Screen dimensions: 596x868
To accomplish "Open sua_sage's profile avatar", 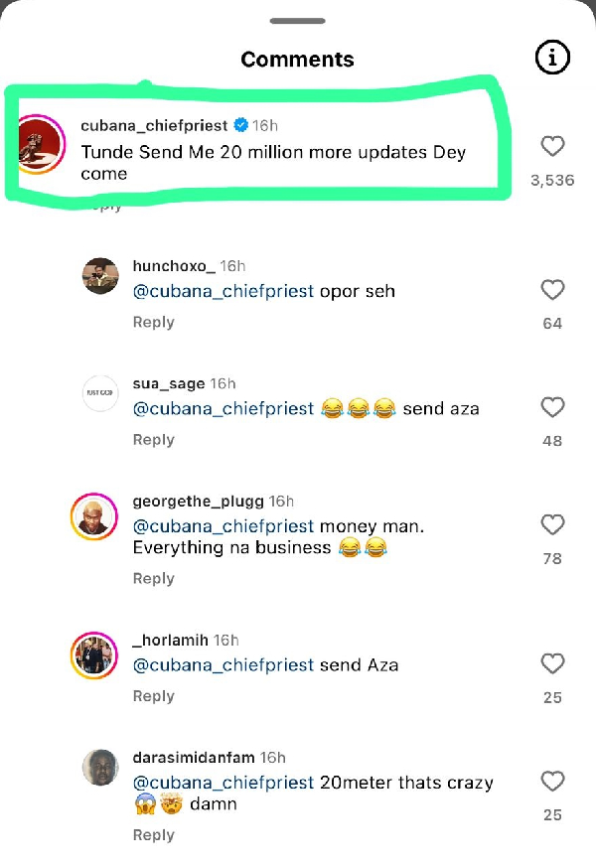I will pos(100,393).
